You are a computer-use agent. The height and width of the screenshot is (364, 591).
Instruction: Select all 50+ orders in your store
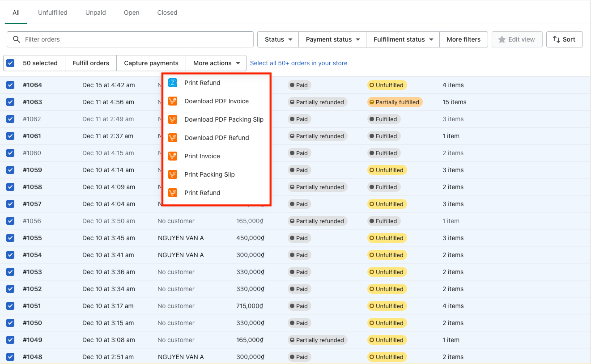pos(298,63)
